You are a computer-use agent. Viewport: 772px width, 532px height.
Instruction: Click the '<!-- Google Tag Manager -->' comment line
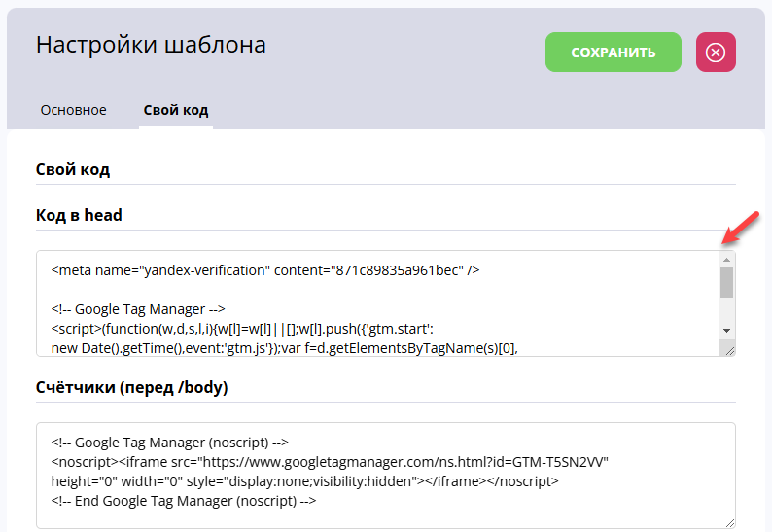point(138,309)
